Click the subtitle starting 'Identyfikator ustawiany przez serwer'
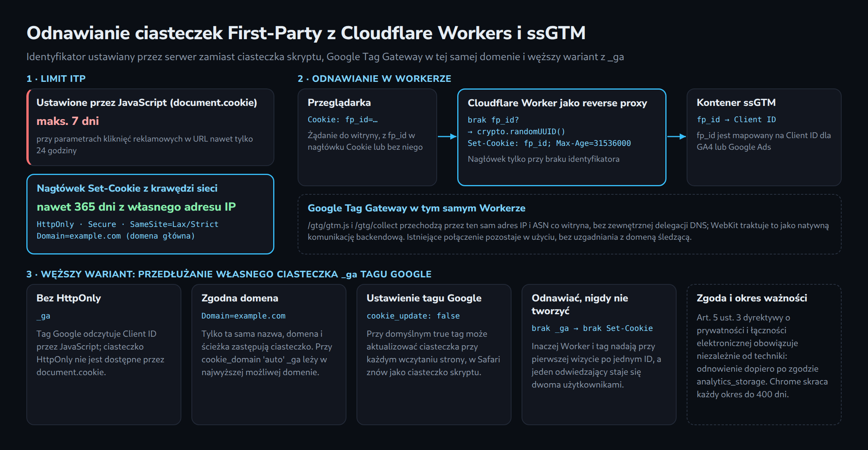868x450 pixels. pyautogui.click(x=325, y=57)
